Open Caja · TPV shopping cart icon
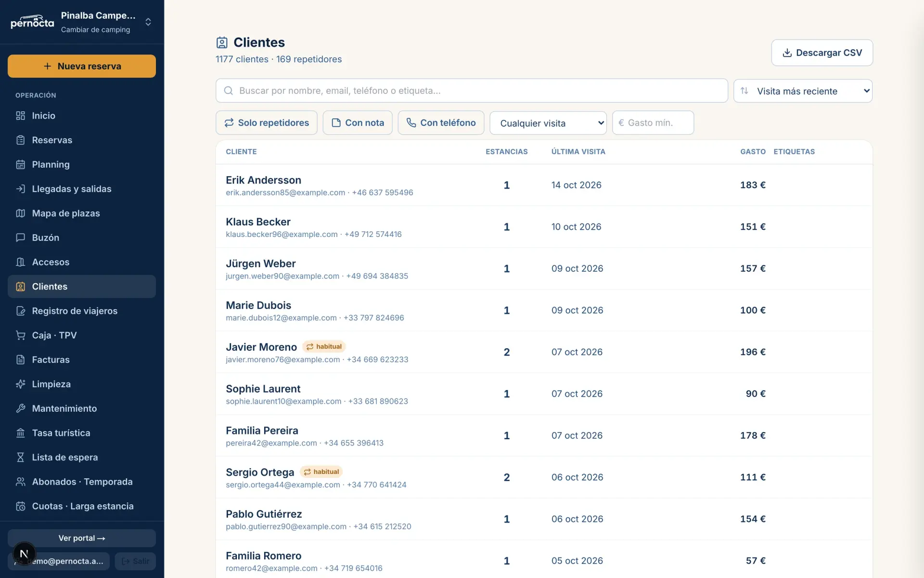 (20, 335)
